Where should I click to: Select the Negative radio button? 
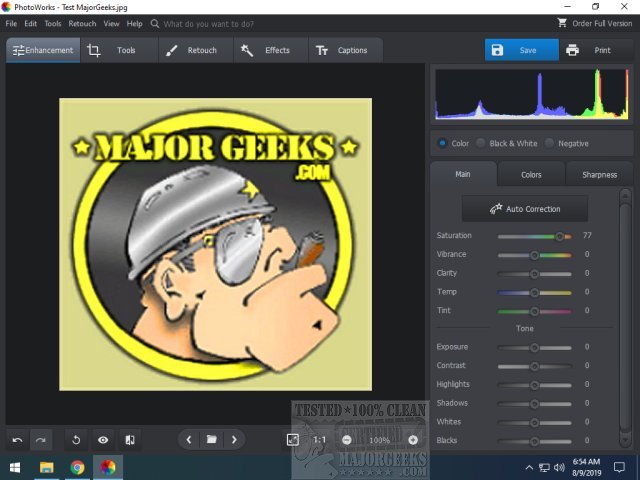[550, 143]
